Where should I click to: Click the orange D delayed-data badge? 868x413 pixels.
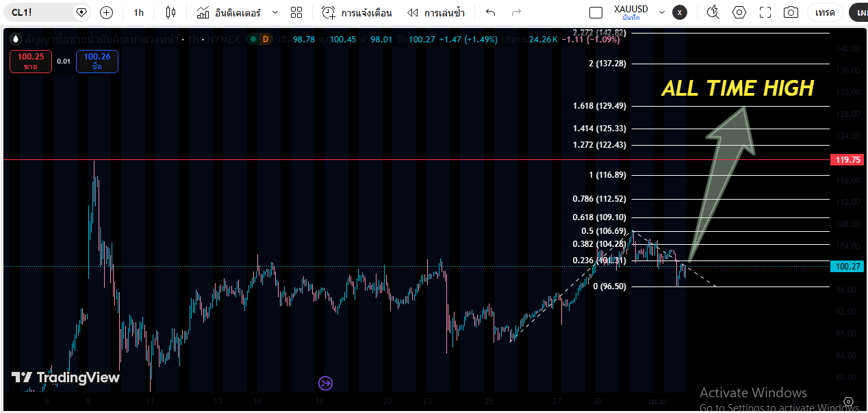pyautogui.click(x=266, y=39)
